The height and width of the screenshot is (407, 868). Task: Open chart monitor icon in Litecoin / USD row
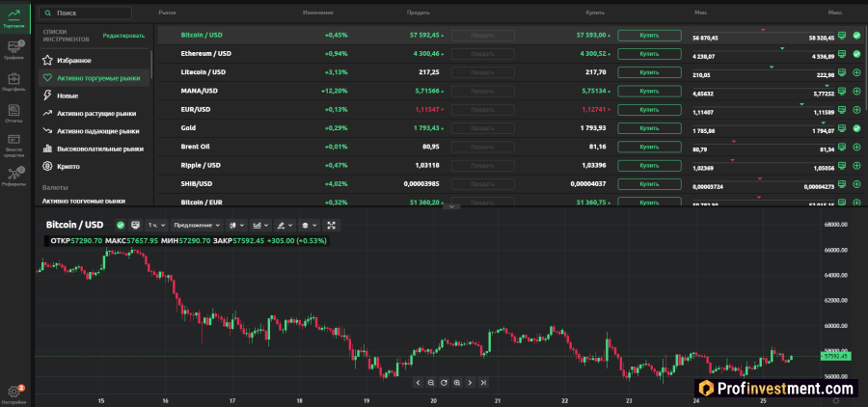click(x=843, y=72)
